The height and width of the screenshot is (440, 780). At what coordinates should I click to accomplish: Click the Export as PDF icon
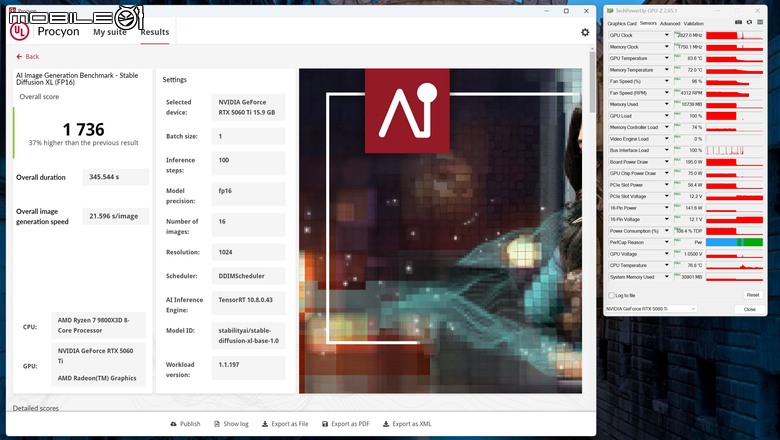(x=325, y=424)
